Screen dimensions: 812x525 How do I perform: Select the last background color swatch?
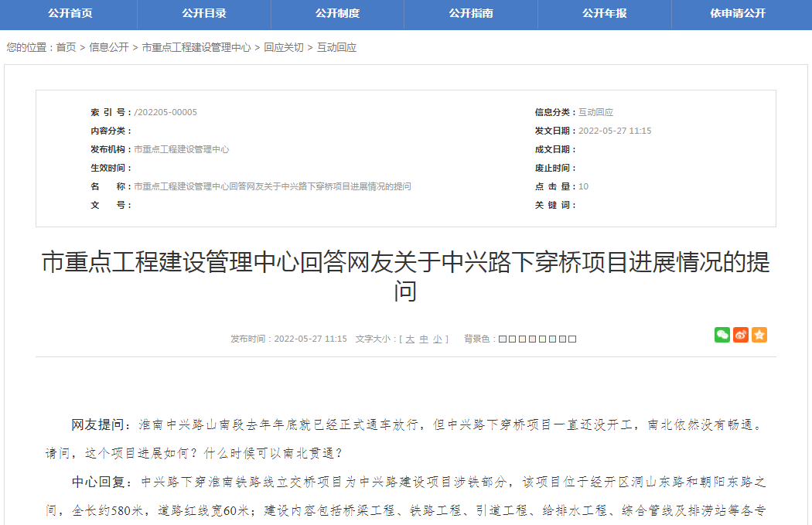click(571, 338)
